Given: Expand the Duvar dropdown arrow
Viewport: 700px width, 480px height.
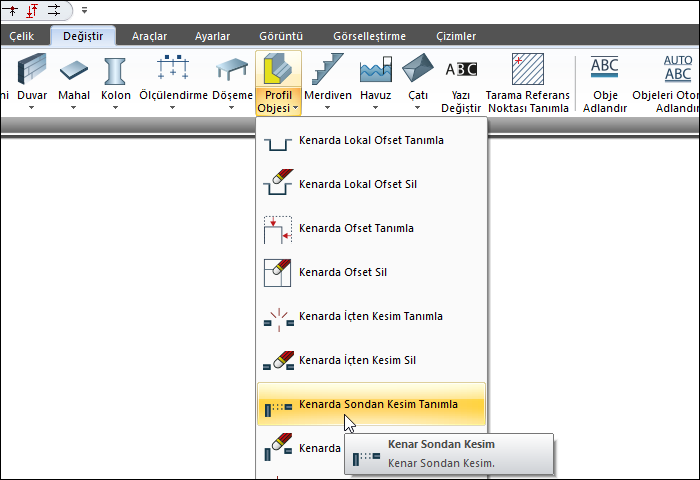Looking at the screenshot, I should 32,108.
